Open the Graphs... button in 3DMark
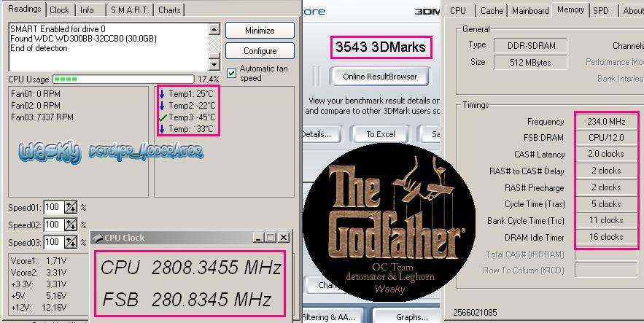 [x=412, y=317]
